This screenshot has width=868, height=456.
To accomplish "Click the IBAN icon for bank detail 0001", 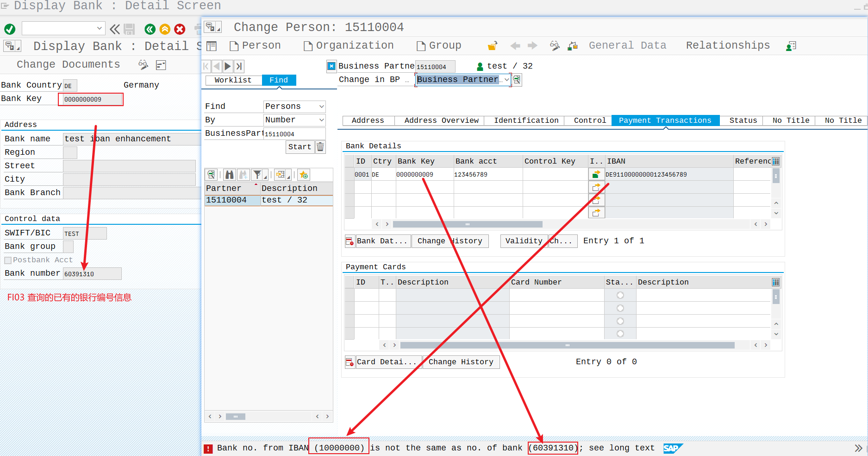I will click(596, 174).
